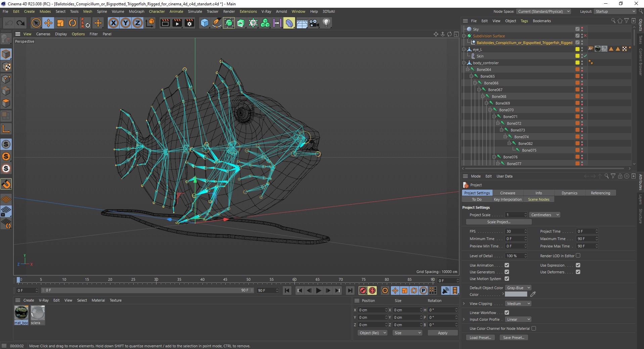Toggle Use Animation checkbox
644x349 pixels.
tap(507, 265)
